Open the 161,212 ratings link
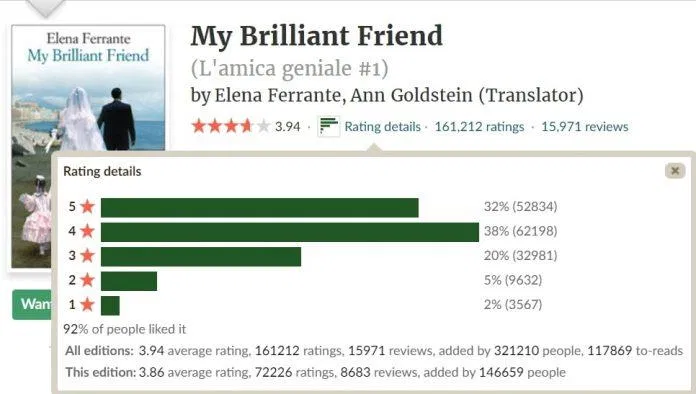Viewport: 696px width, 394px height. pos(479,127)
